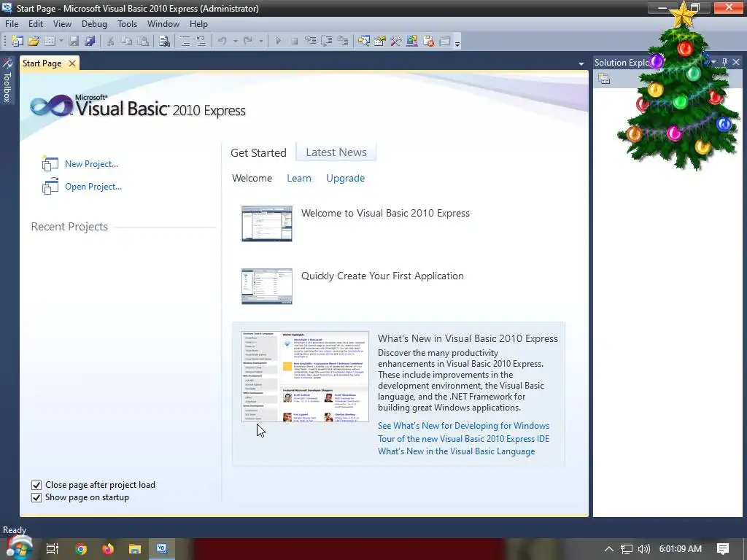Open the Windows Start button
This screenshot has height=560, width=747.
tap(18, 548)
